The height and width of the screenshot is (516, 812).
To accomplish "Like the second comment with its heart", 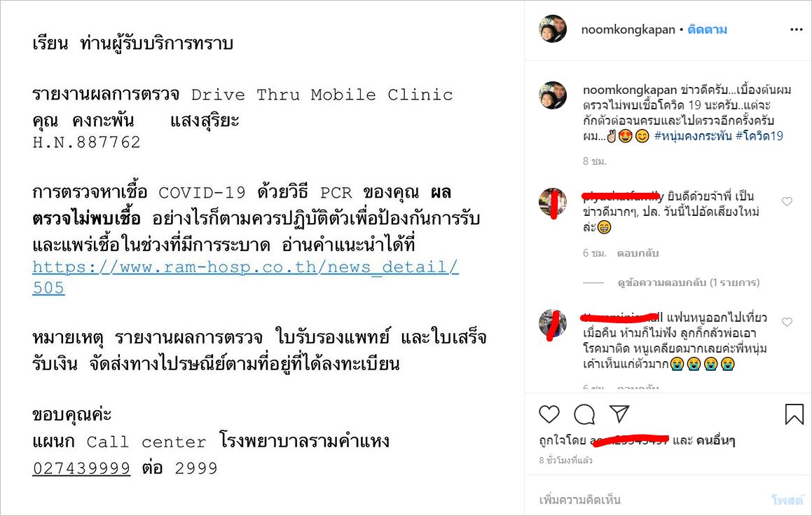I will tap(787, 322).
